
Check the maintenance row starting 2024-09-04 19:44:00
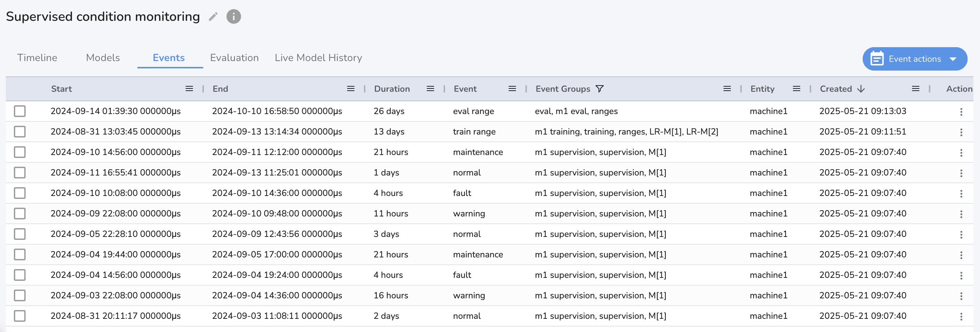20,255
